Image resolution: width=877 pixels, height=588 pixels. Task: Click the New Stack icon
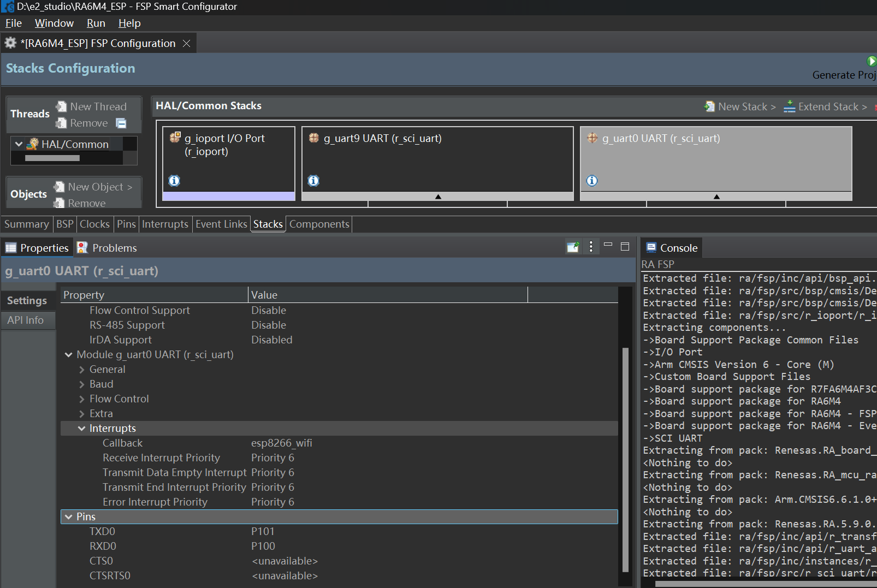709,106
